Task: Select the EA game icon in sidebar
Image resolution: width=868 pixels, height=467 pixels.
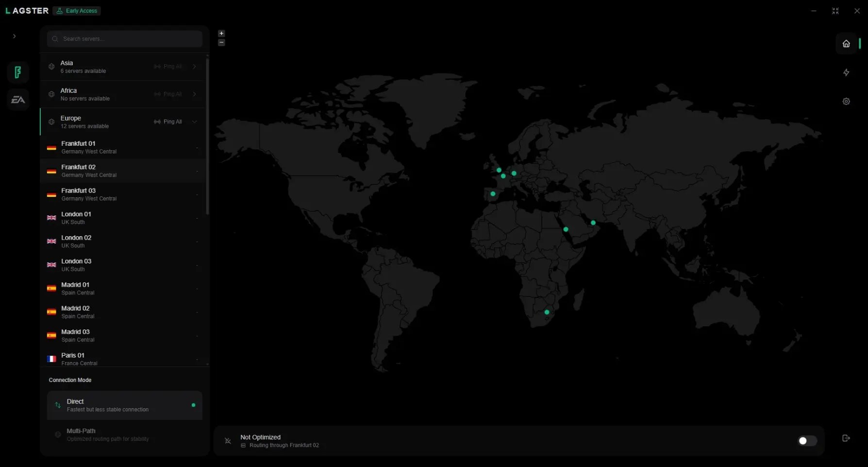Action: click(18, 100)
